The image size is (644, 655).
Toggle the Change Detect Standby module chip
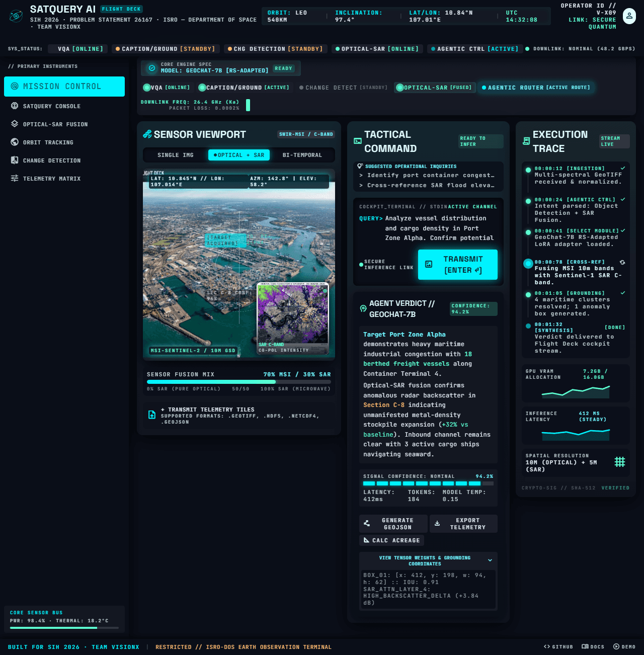[x=343, y=88]
